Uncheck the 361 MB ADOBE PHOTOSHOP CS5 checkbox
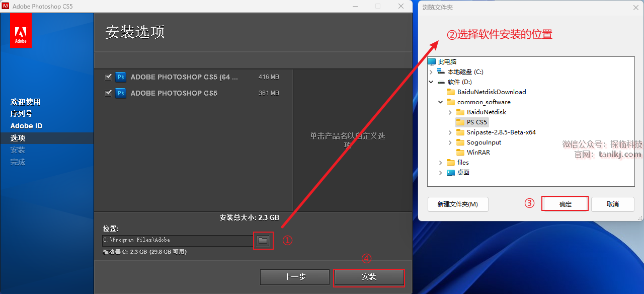Screen dimensions: 644x294 click(x=108, y=93)
